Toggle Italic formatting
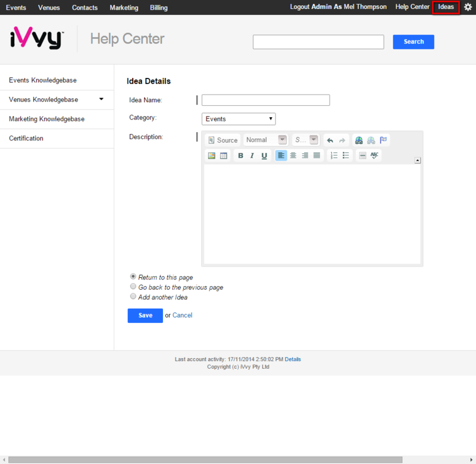476x464 pixels. (x=252, y=156)
